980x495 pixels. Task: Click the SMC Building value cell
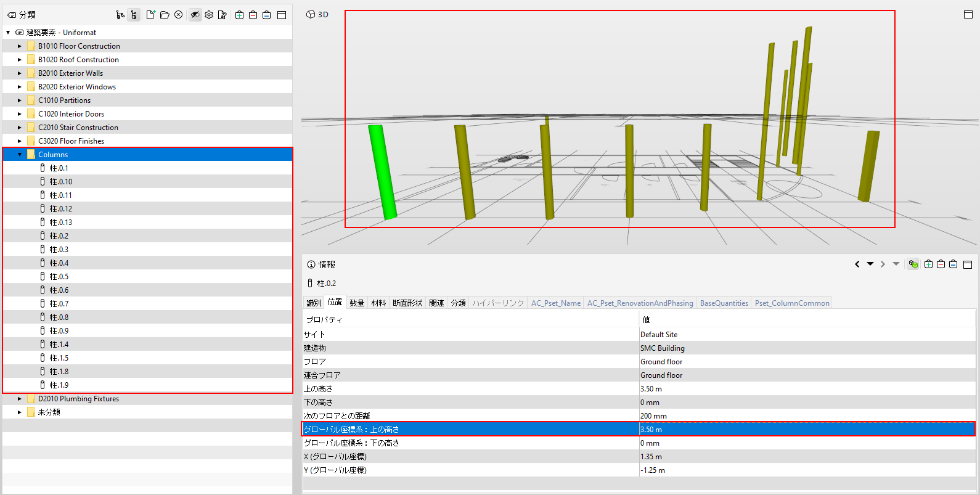point(807,348)
